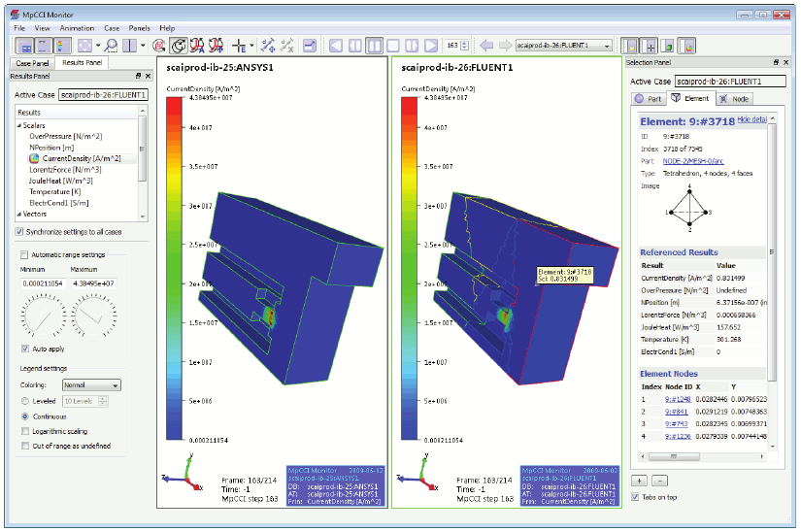Open the File menu

(x=19, y=28)
